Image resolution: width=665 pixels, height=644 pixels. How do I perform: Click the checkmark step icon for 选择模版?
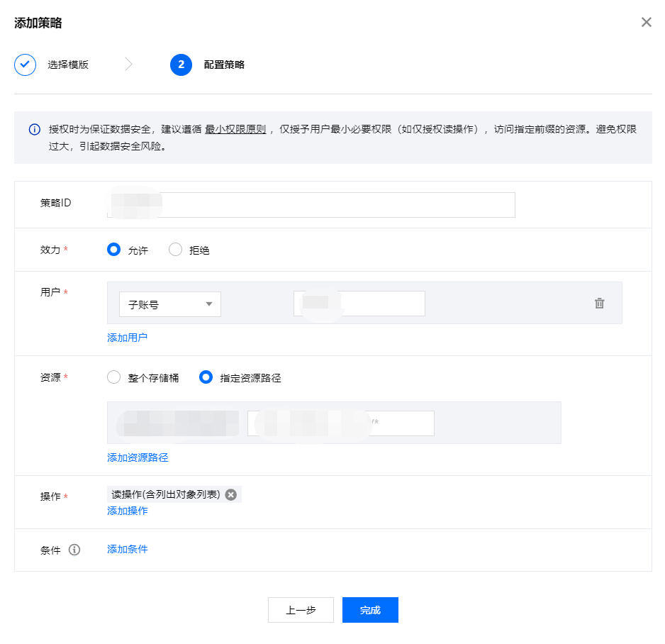tap(25, 65)
